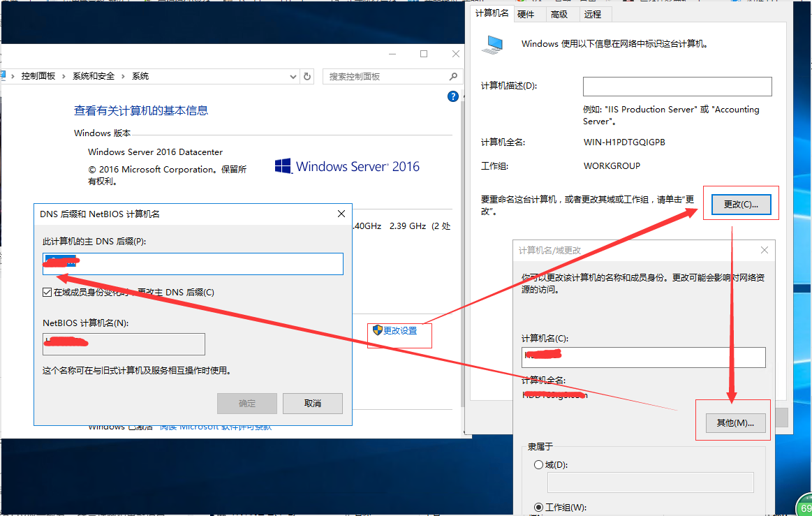Click Windows Server 2016 Datacenter text

point(156,152)
